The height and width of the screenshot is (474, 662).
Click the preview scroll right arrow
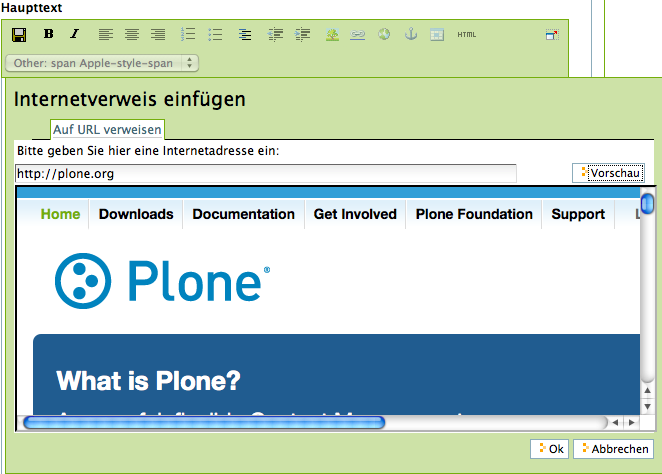(632, 422)
